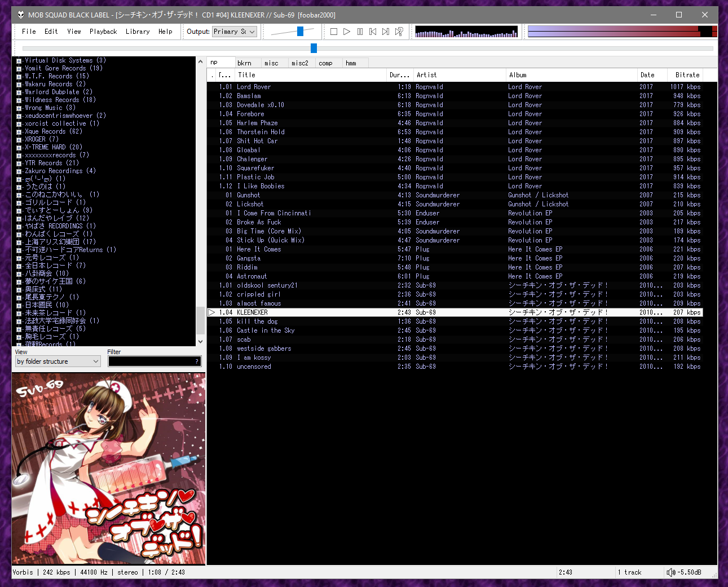
Task: Click the library tree scroll-up arrow
Action: tap(200, 61)
